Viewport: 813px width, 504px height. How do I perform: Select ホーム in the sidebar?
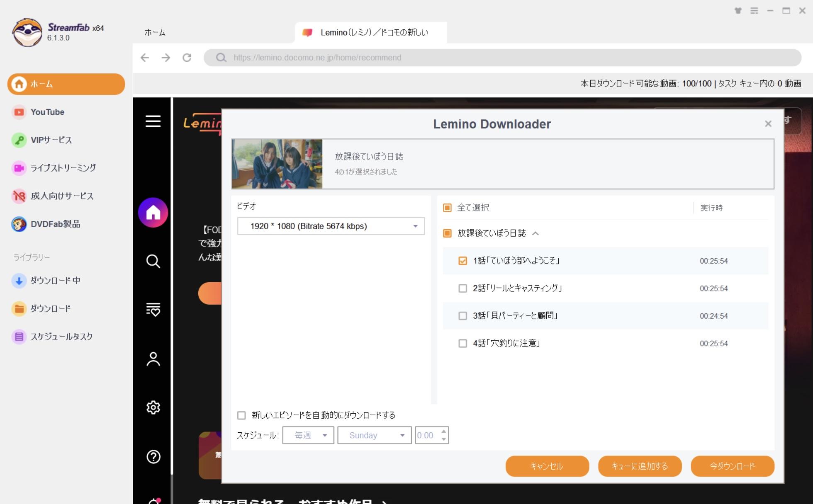coord(66,84)
